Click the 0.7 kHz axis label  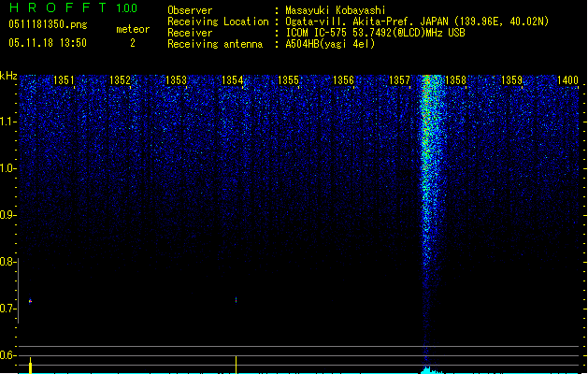7,309
